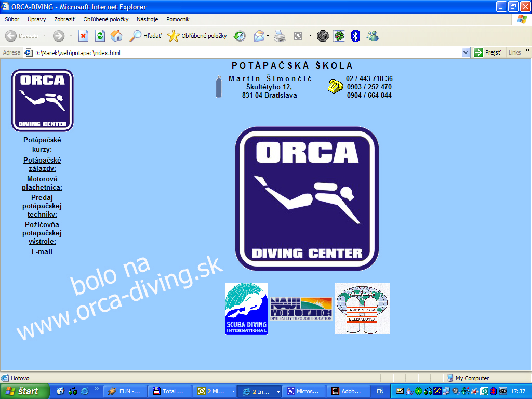Click the eye icon in the system tray

click(x=503, y=391)
